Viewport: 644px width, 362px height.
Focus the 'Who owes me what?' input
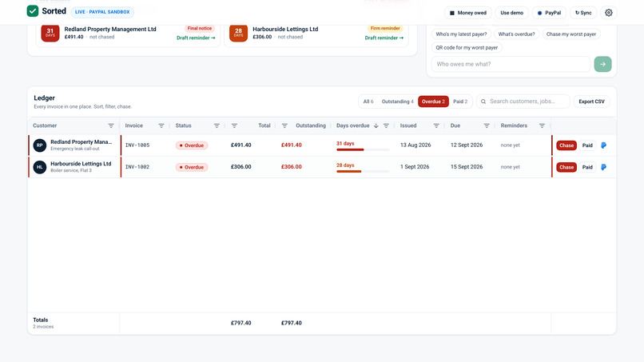[x=511, y=64]
